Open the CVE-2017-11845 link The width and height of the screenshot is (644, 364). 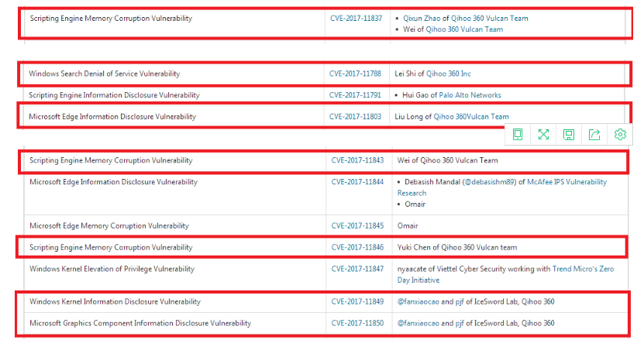(x=357, y=225)
